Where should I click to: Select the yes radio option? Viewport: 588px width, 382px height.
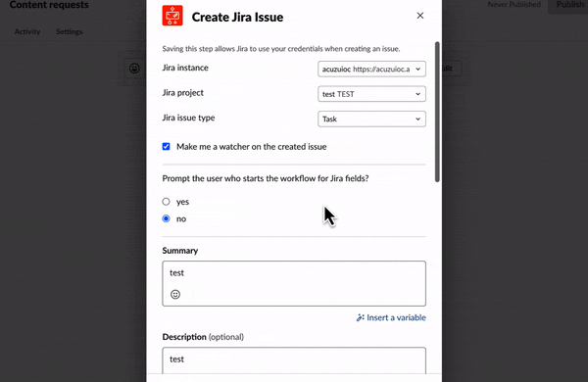pyautogui.click(x=166, y=202)
